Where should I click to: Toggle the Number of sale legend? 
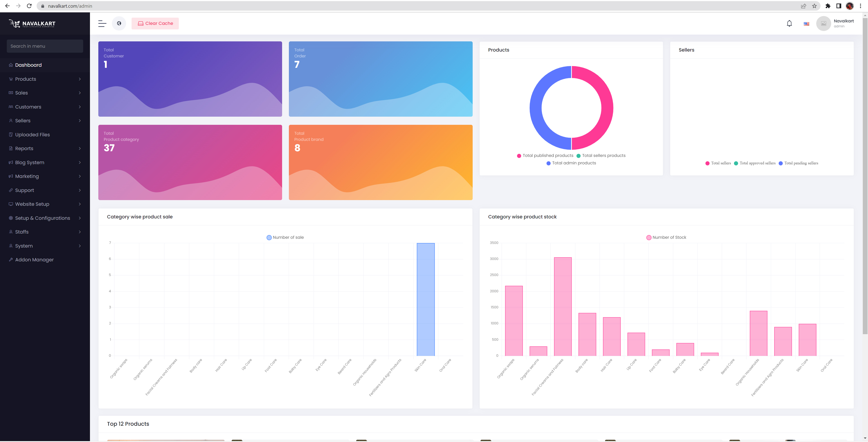[285, 237]
